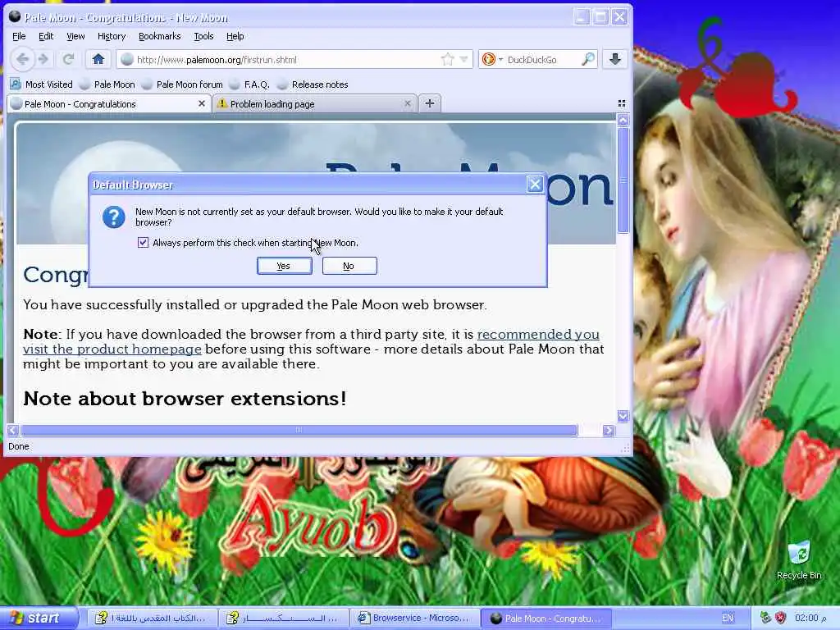Image resolution: width=840 pixels, height=630 pixels.
Task: Open the F.A.Q. bookmark
Action: [249, 84]
